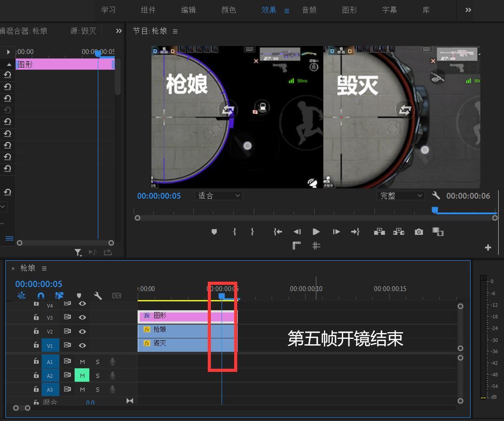Open the 颜色 workspace tab

point(228,10)
